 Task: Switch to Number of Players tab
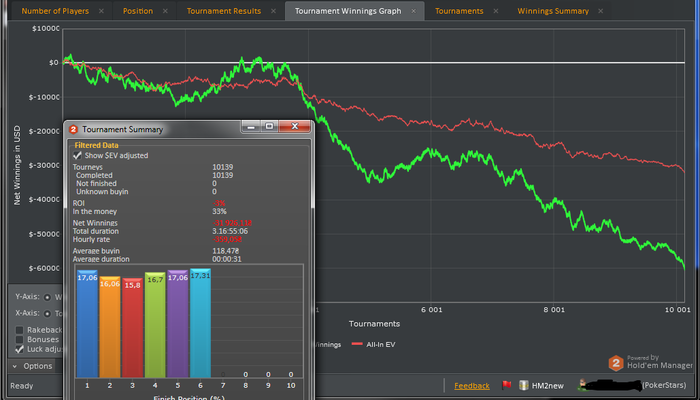tap(55, 11)
